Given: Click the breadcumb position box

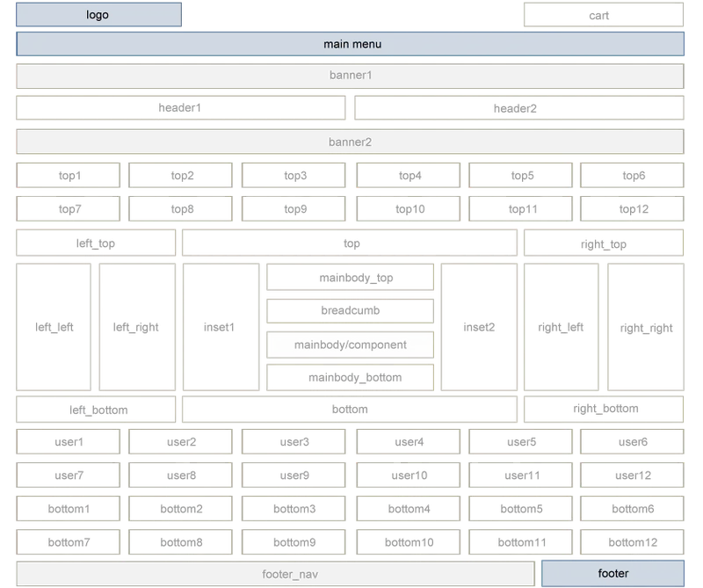Looking at the screenshot, I should tap(350, 311).
